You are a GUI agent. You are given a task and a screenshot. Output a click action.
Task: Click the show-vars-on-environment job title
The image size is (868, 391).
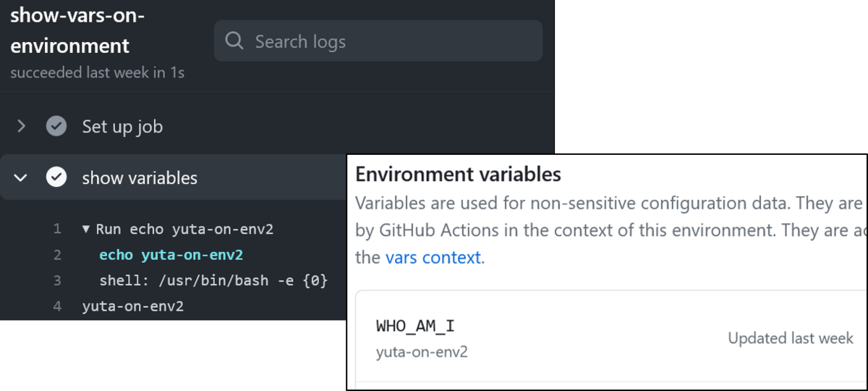coord(77,30)
